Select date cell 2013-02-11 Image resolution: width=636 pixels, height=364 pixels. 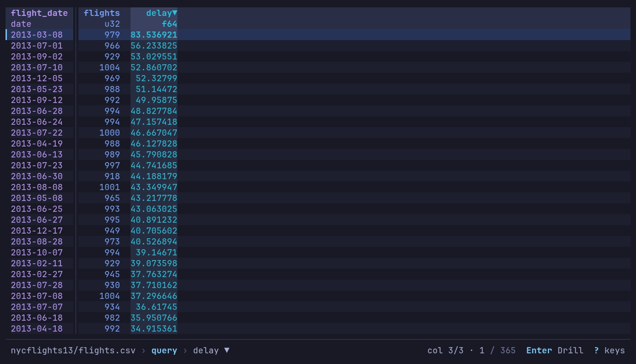(x=37, y=263)
